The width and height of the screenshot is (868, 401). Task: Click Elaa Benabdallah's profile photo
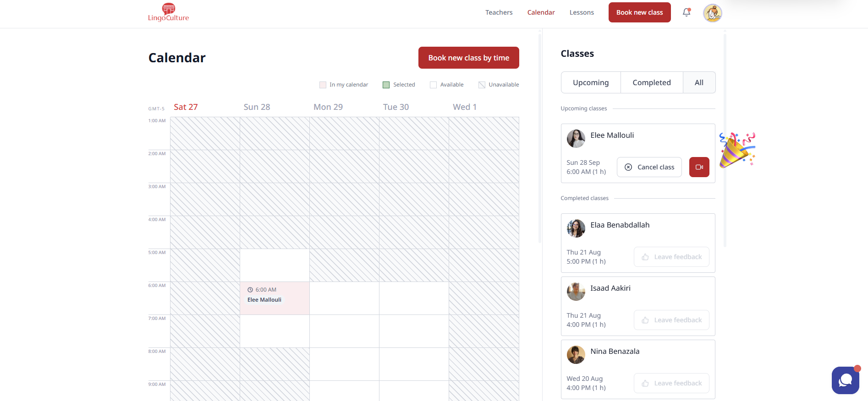click(x=576, y=228)
